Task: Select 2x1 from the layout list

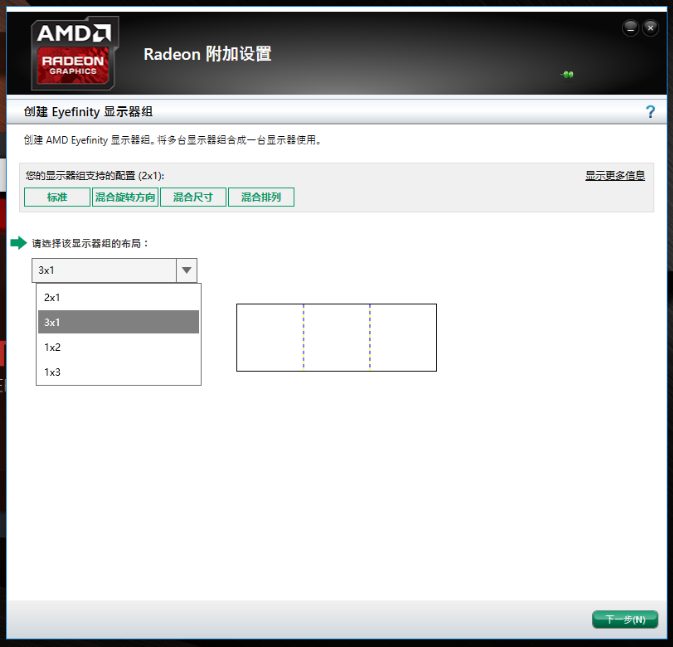Action: [118, 297]
